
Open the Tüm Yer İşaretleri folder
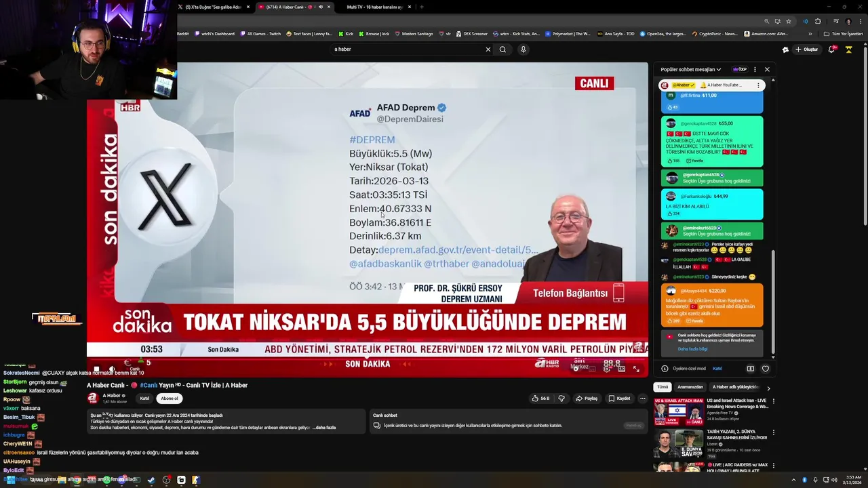pyautogui.click(x=843, y=33)
